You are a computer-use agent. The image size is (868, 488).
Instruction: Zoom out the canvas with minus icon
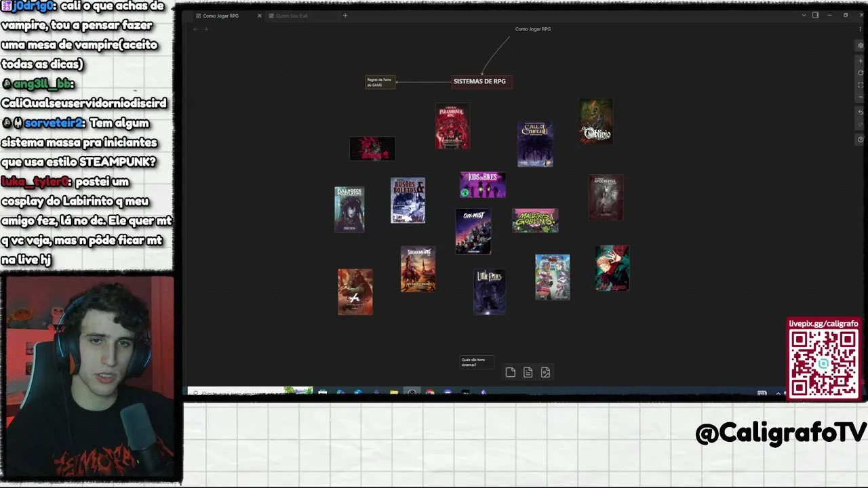(861, 97)
